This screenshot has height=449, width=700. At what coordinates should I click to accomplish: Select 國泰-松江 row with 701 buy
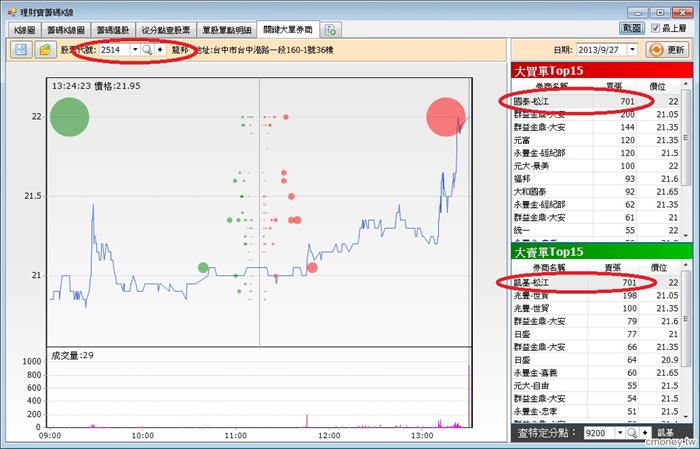tap(596, 101)
